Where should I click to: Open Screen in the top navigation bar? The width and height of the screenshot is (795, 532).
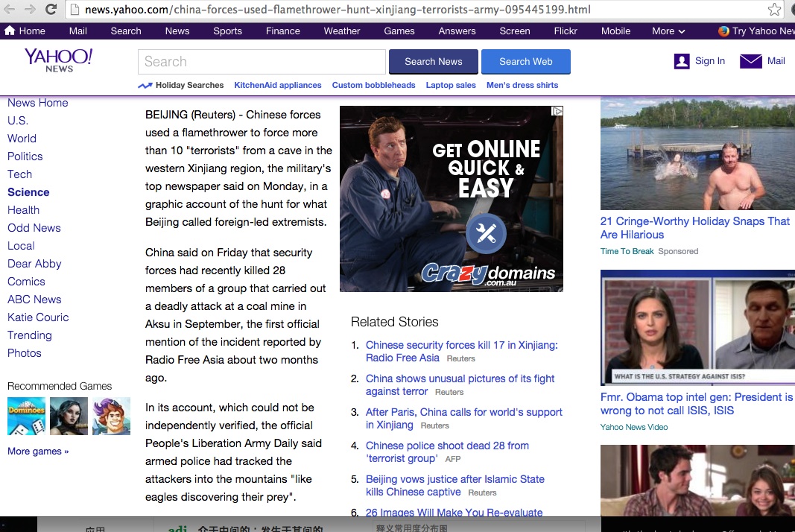coord(515,31)
